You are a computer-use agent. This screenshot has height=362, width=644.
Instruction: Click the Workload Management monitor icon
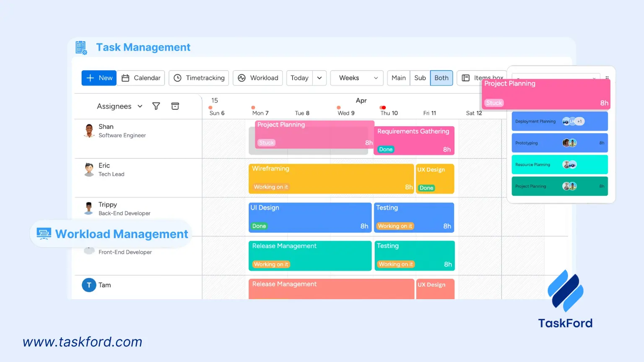point(44,233)
